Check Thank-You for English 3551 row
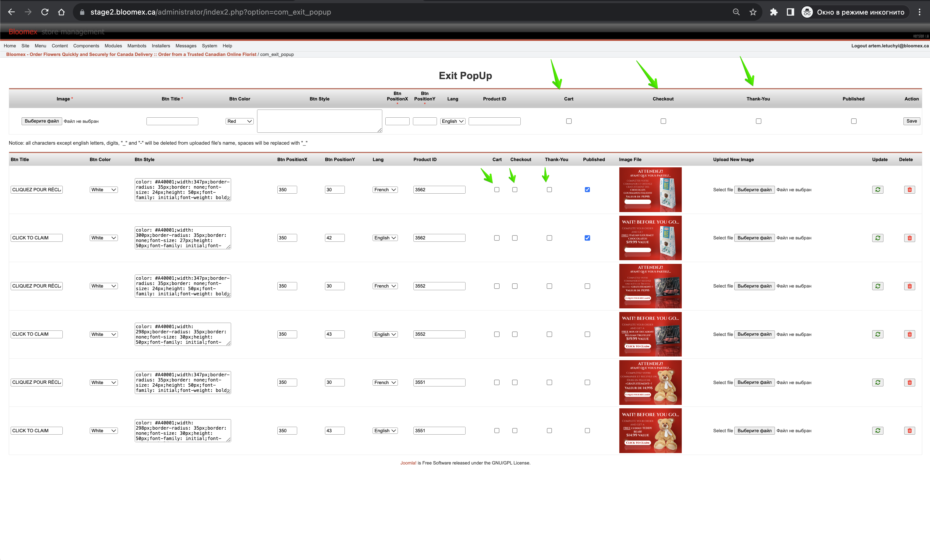The width and height of the screenshot is (930, 560). [x=549, y=431]
